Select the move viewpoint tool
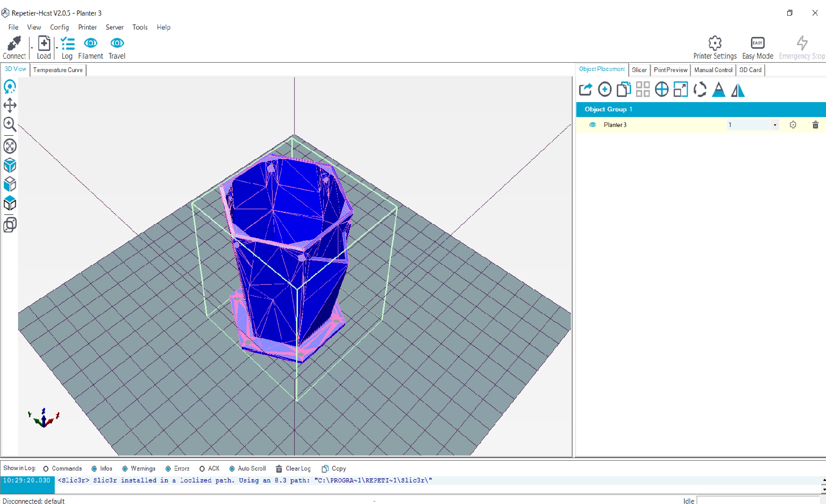The width and height of the screenshot is (826, 504). (10, 105)
